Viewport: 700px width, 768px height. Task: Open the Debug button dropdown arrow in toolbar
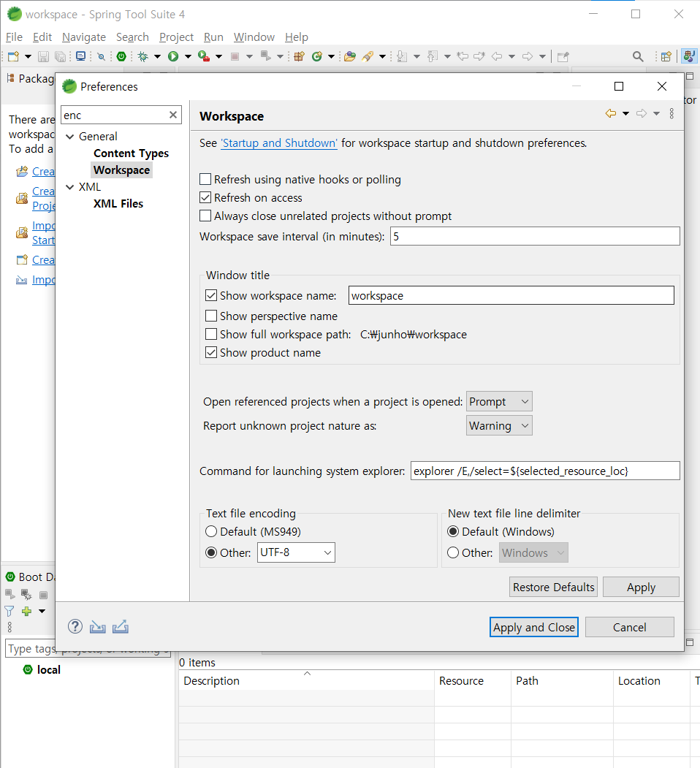coord(157,57)
